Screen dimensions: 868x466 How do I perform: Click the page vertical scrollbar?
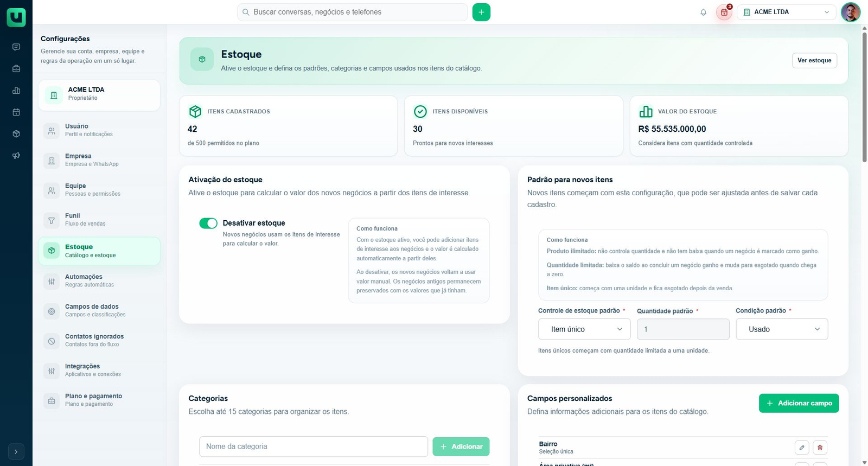point(864,98)
